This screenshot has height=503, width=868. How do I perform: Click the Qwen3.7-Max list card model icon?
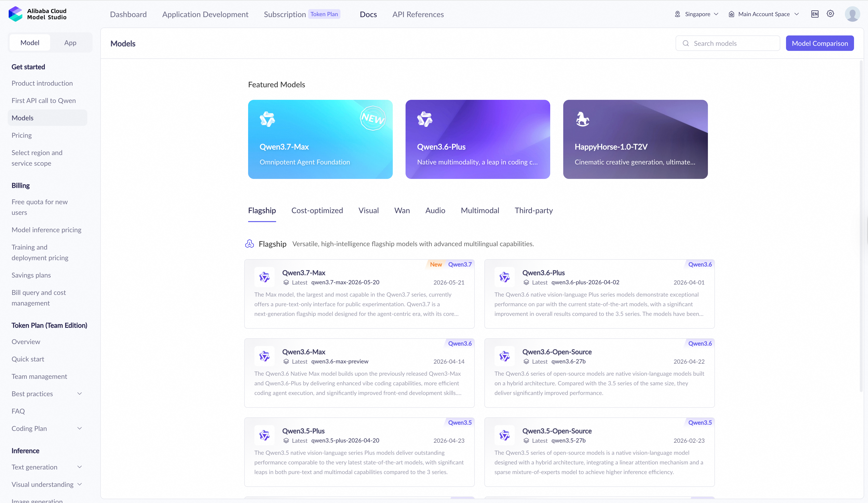click(264, 277)
